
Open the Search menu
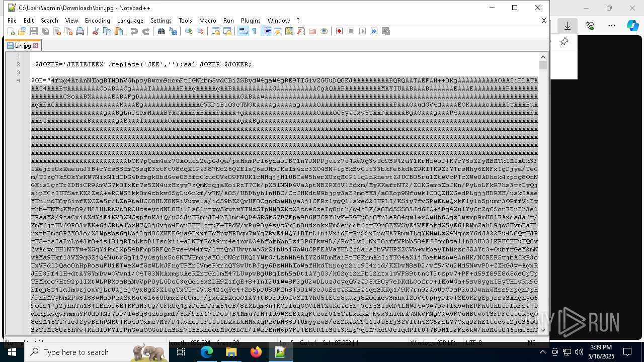(x=49, y=21)
